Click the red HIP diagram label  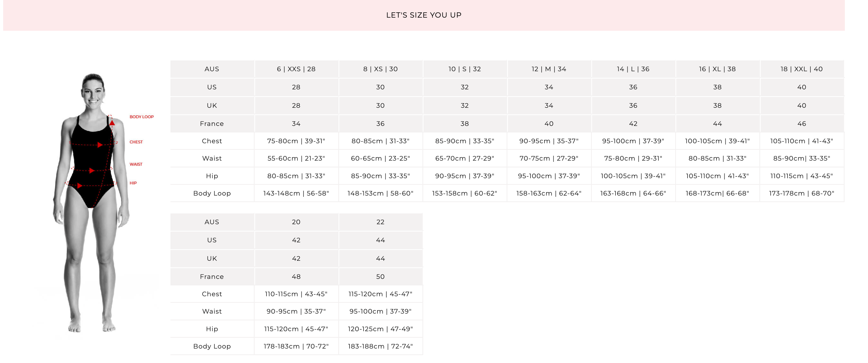(x=133, y=183)
